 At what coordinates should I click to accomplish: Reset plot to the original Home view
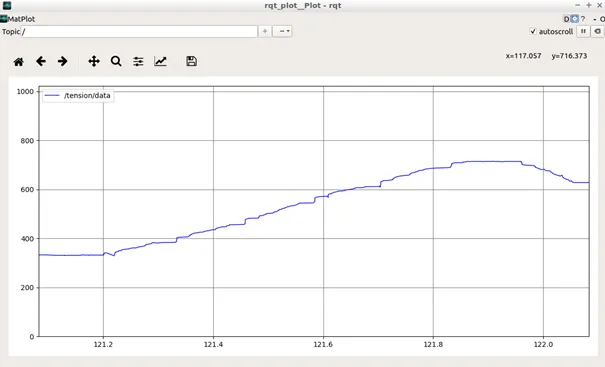[x=19, y=61]
